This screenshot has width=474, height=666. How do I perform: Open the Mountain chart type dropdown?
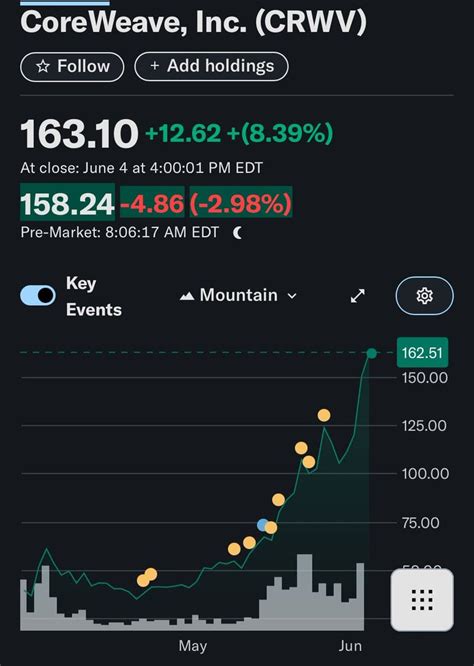click(238, 295)
